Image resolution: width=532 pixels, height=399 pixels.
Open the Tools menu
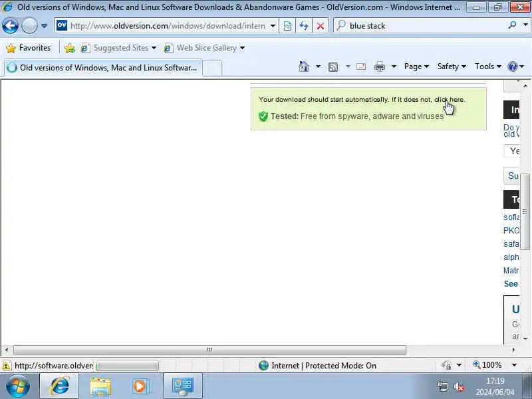click(x=487, y=66)
